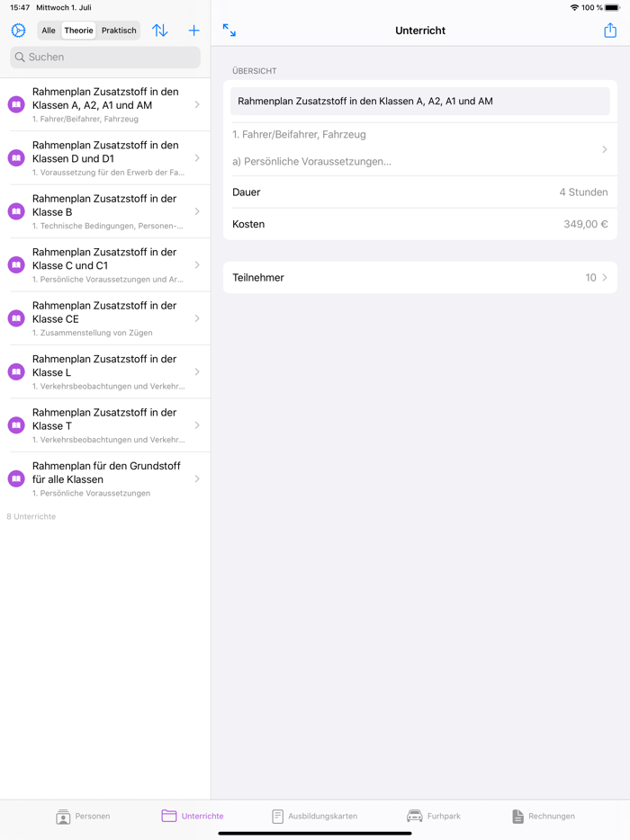Tap the share icon

click(610, 31)
